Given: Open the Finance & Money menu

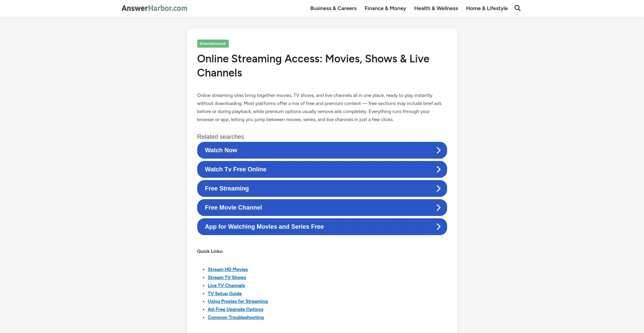Looking at the screenshot, I should (385, 8).
